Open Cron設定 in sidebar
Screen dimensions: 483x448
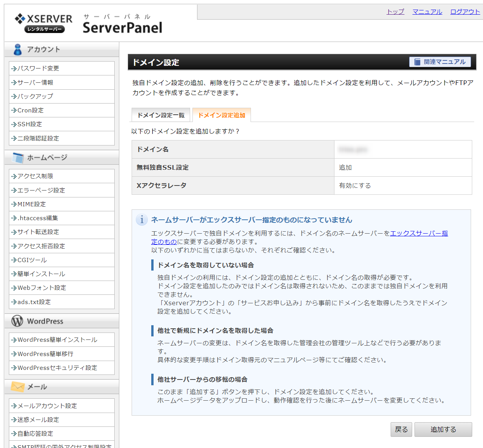pyautogui.click(x=62, y=110)
